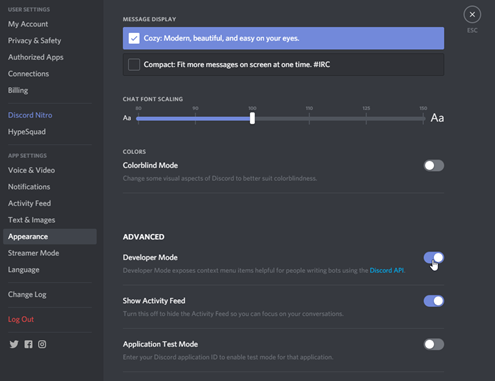Image resolution: width=495 pixels, height=381 pixels.
Task: Open Activity Feed settings
Action: (29, 203)
